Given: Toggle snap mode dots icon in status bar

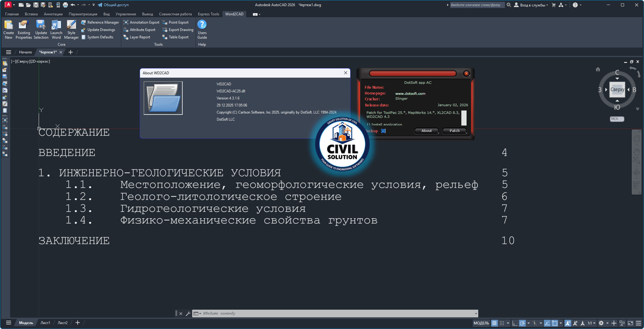Looking at the screenshot, I should [x=502, y=323].
